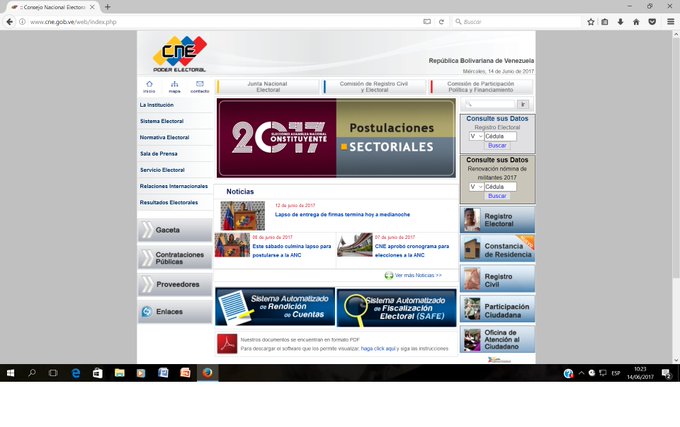Open Windows notification center icon
680x427 pixels.
(x=667, y=373)
